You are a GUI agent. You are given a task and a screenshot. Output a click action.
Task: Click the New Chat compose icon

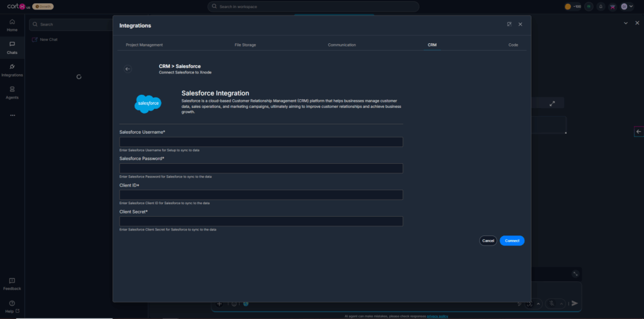pyautogui.click(x=35, y=40)
